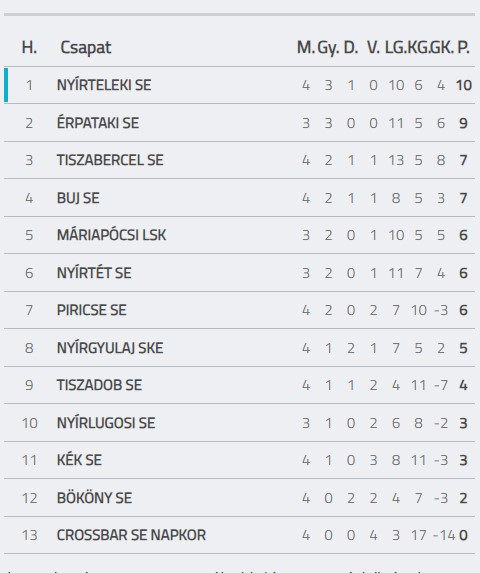Click NYÍRTELEKI SE points value 10
Image resolution: width=480 pixels, height=573 pixels.
tap(464, 85)
